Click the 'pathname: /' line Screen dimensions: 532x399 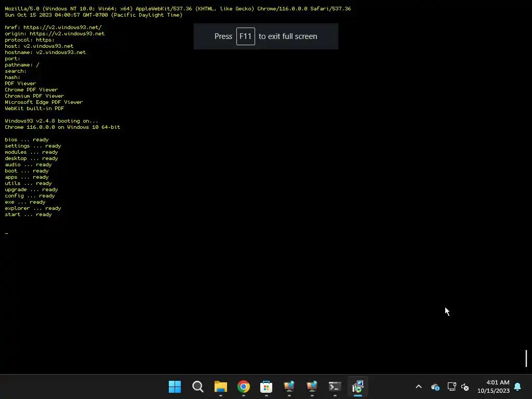point(22,65)
